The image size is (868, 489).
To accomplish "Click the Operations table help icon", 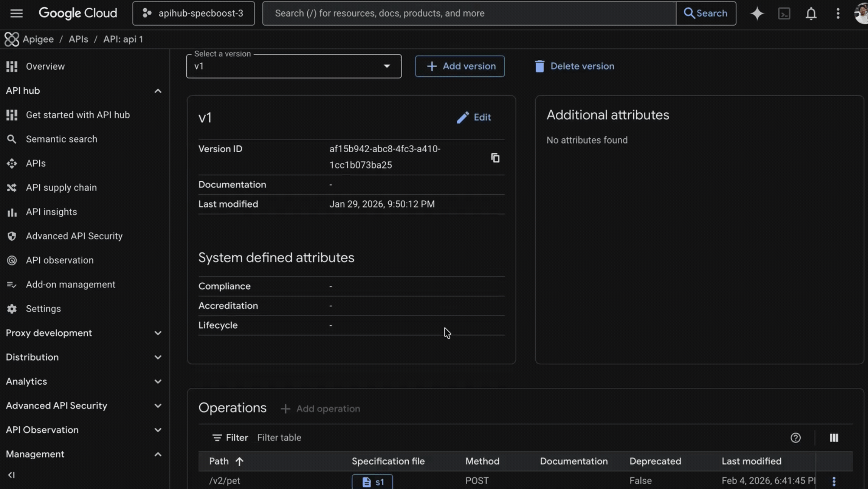I will coord(795,438).
